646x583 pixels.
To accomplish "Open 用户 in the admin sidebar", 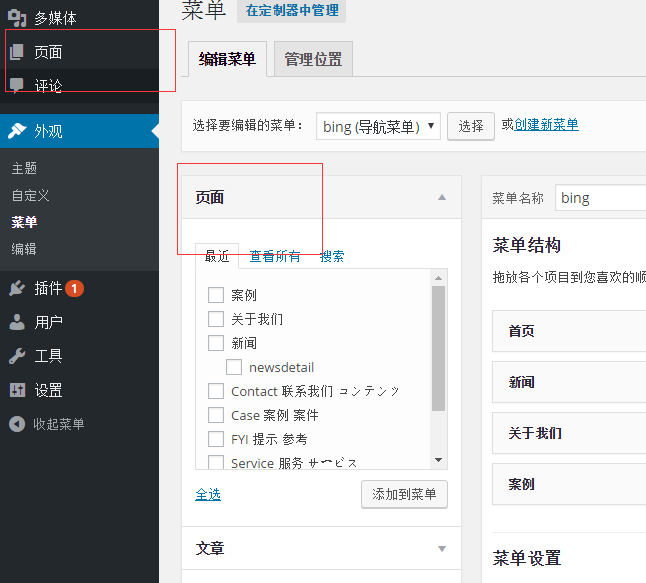I will point(79,322).
